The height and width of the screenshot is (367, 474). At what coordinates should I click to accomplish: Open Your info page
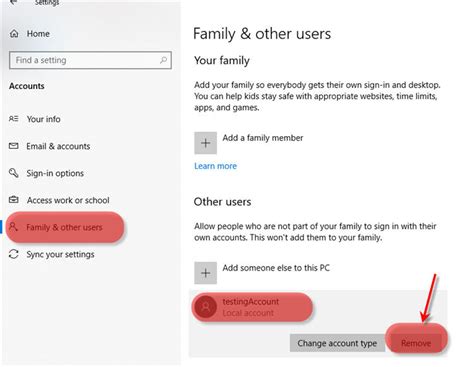(x=44, y=119)
